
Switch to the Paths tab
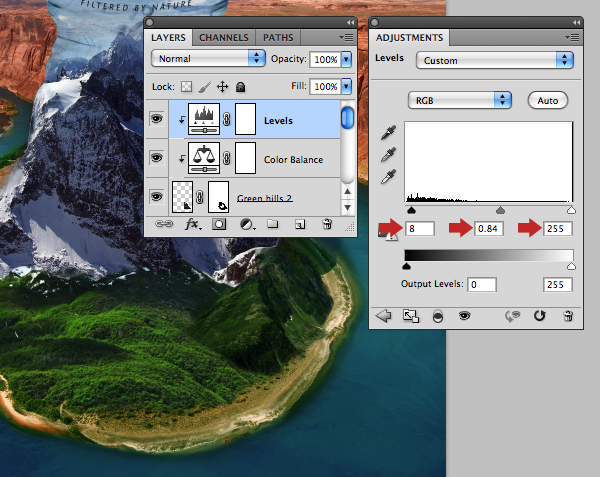[x=278, y=37]
